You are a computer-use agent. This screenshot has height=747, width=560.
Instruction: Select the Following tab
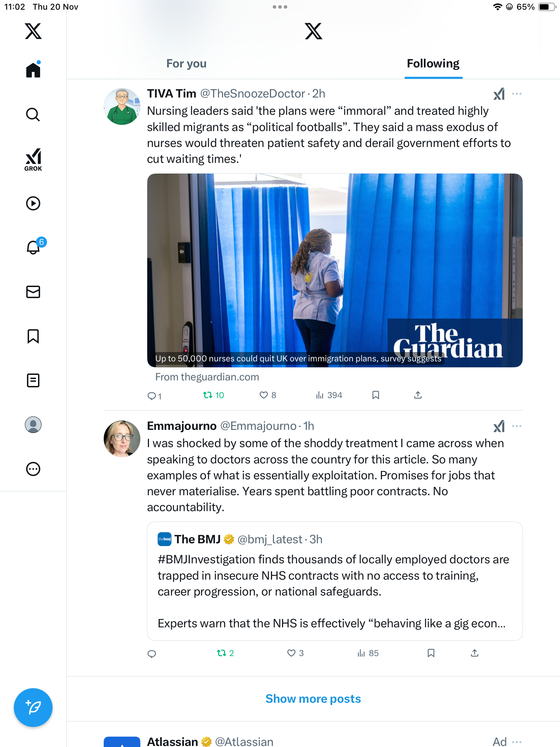pyautogui.click(x=433, y=64)
